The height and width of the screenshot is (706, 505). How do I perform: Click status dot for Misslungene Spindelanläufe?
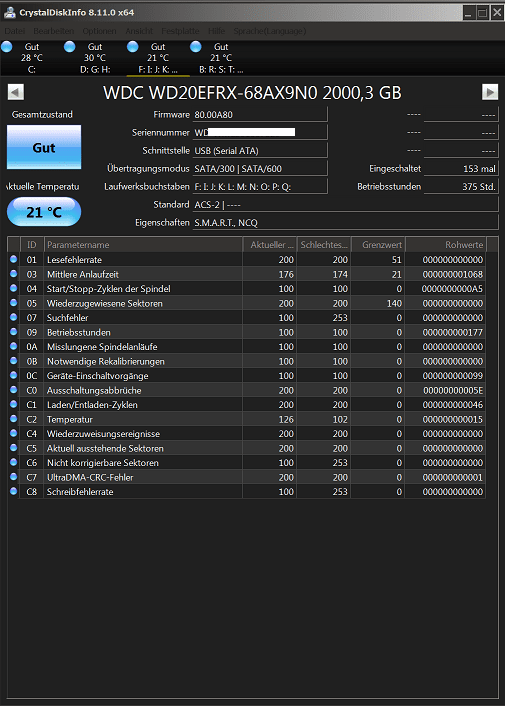tap(14, 346)
